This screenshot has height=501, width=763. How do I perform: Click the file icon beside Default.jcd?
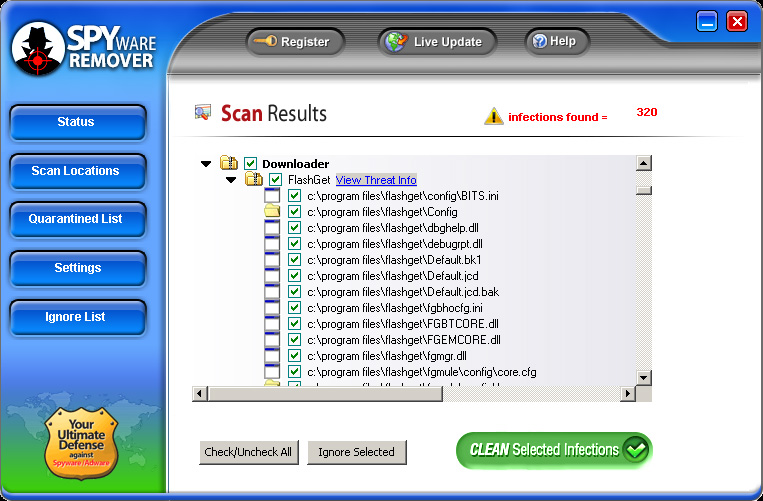pyautogui.click(x=272, y=276)
